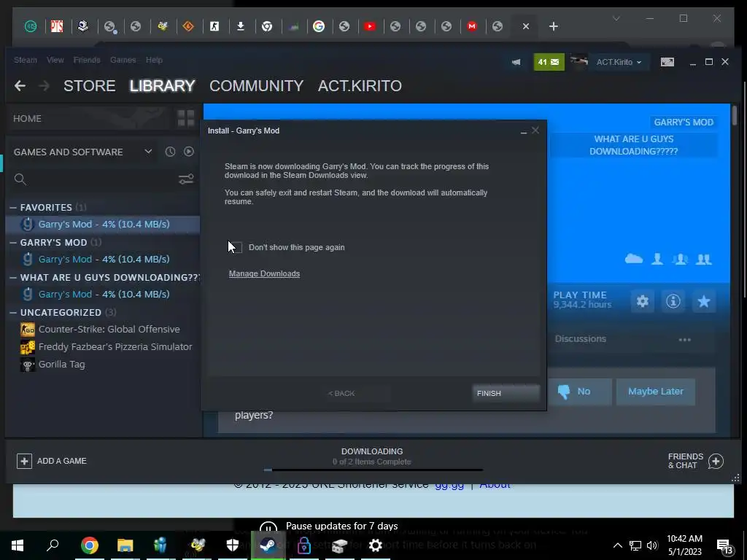Click the Steam Cloud icon
This screenshot has width=747, height=560.
click(x=634, y=259)
